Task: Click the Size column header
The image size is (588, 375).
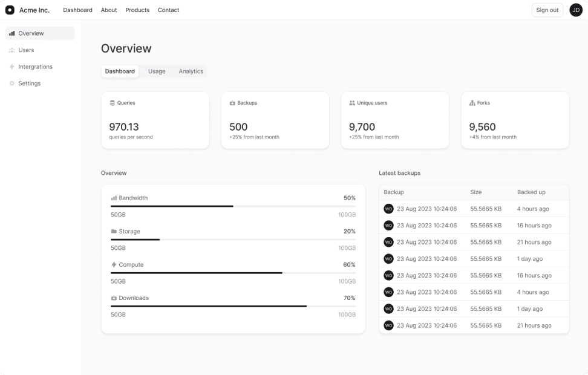Action: click(476, 192)
